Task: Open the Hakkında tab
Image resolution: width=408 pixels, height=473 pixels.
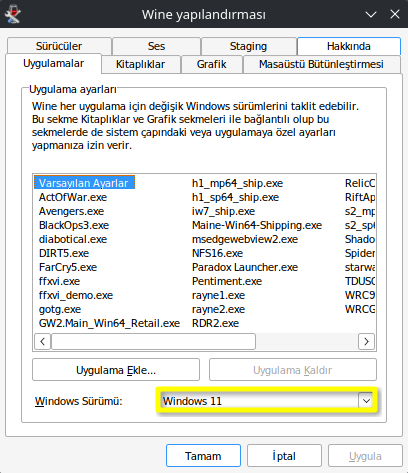Action: click(349, 46)
